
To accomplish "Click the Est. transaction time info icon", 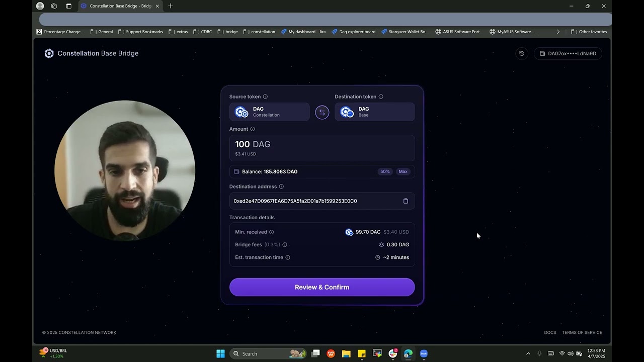I will pos(288,257).
